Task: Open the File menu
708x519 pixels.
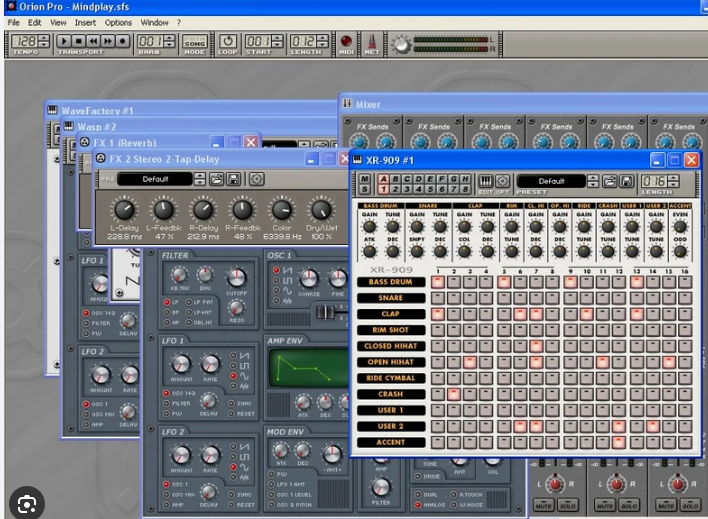Action: [14, 23]
